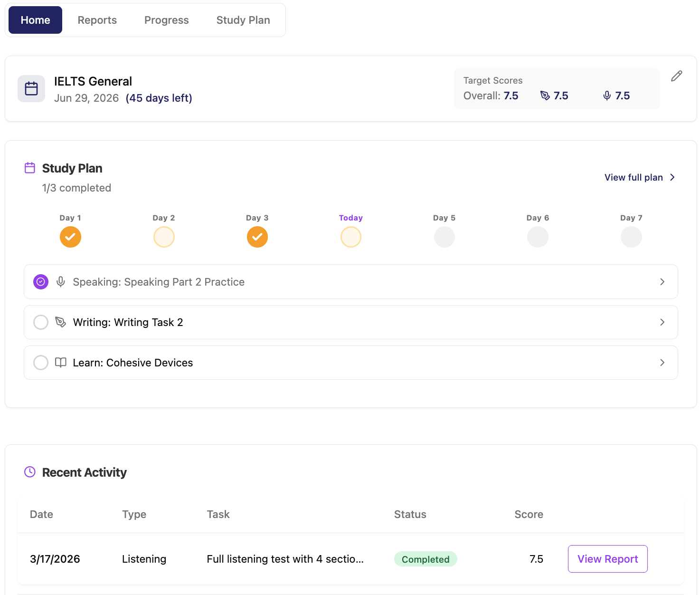Select the Day 2 circle in study plan
Screen dimensions: 700x595
click(x=164, y=237)
